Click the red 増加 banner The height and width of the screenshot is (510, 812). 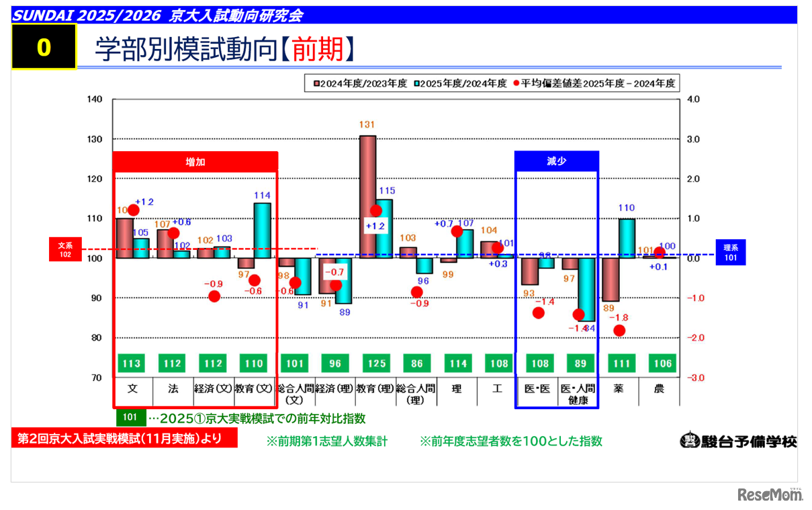coord(194,161)
